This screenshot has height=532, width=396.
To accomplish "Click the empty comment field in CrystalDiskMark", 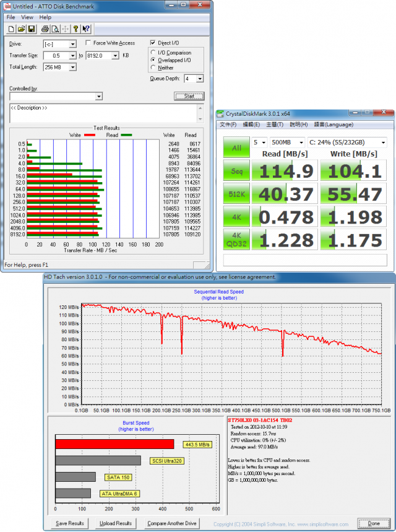I will pos(305,260).
